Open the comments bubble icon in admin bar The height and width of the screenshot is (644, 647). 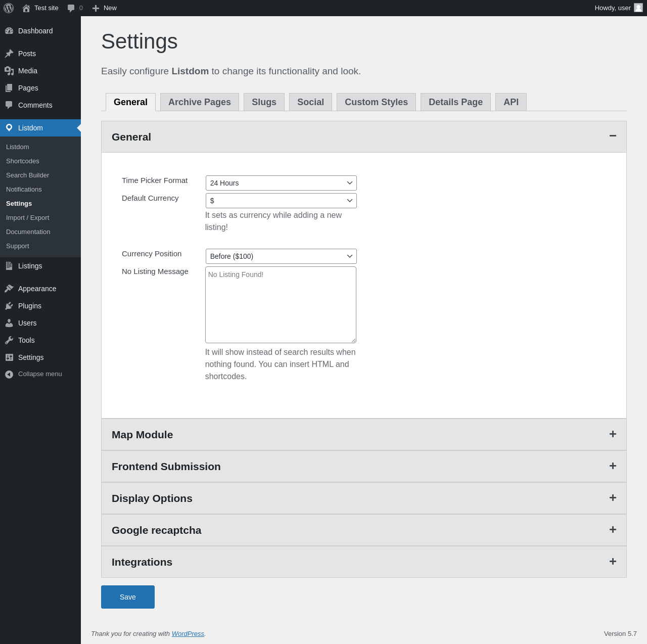[x=71, y=8]
